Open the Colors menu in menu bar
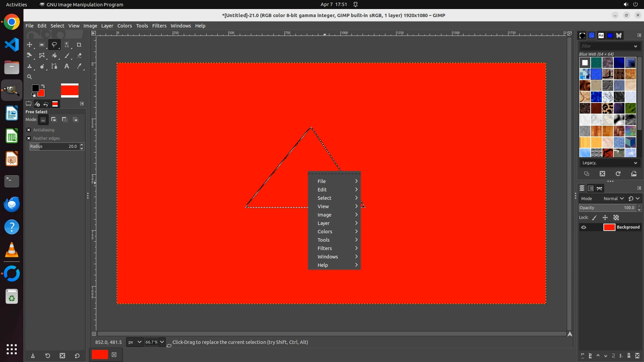 point(124,26)
